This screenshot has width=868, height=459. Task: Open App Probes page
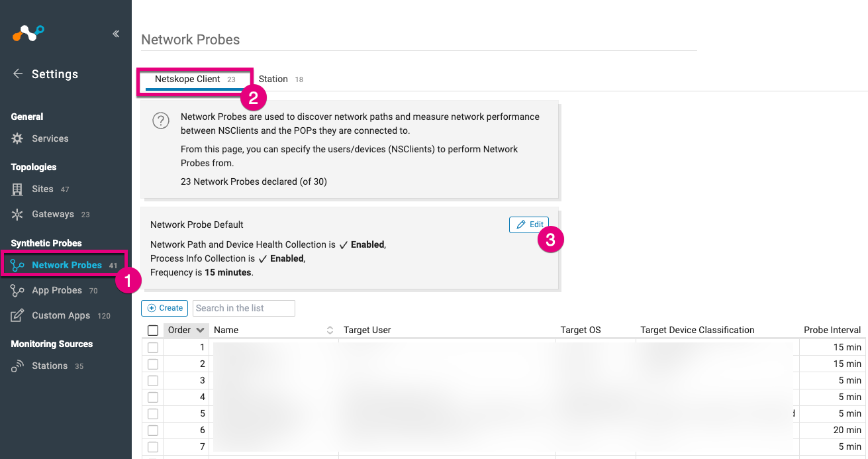(57, 290)
